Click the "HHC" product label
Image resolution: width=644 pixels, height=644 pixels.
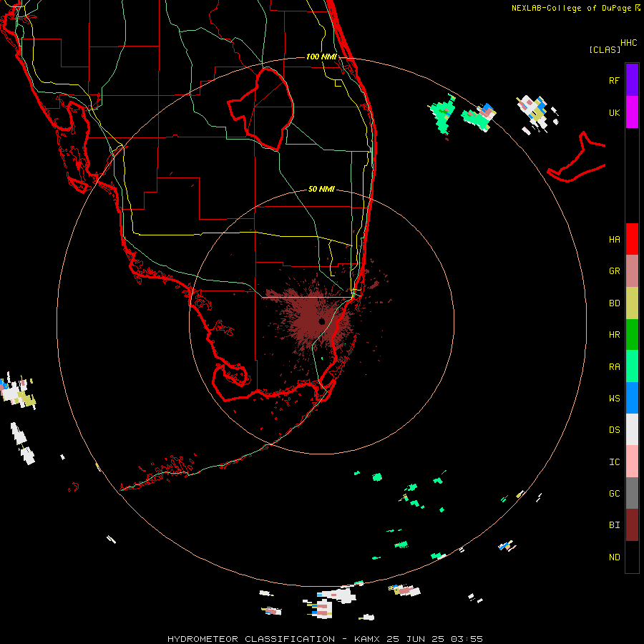628,43
